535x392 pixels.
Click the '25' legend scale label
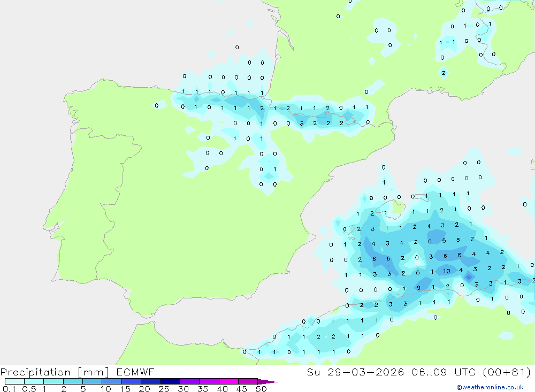click(164, 389)
